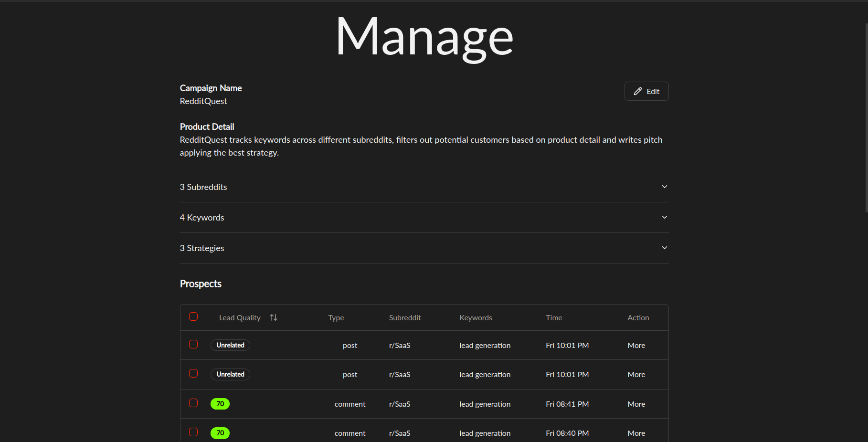Screen dimensions: 868x442
Task: Expand the 3 Strategies section chevron
Action: [x=664, y=248]
